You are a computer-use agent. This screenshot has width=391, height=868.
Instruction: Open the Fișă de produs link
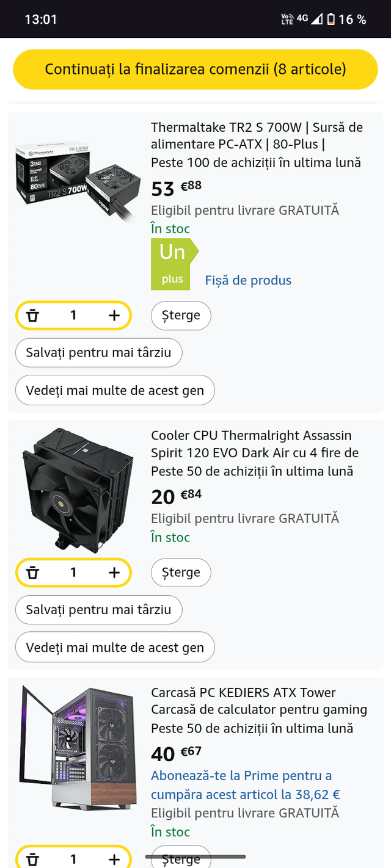click(248, 280)
